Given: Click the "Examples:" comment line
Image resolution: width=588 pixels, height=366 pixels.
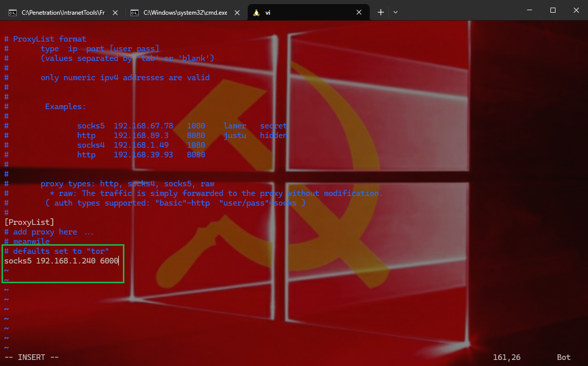Looking at the screenshot, I should click(66, 107).
